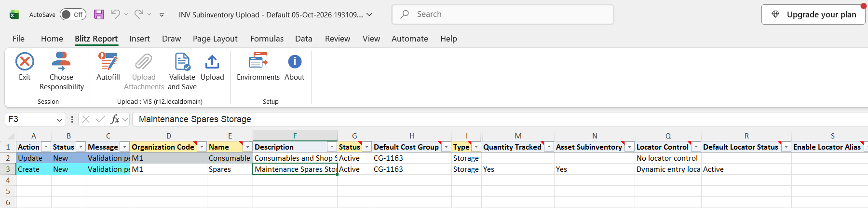The image size is (868, 208).
Task: Click the formula bar text field
Action: point(500,119)
